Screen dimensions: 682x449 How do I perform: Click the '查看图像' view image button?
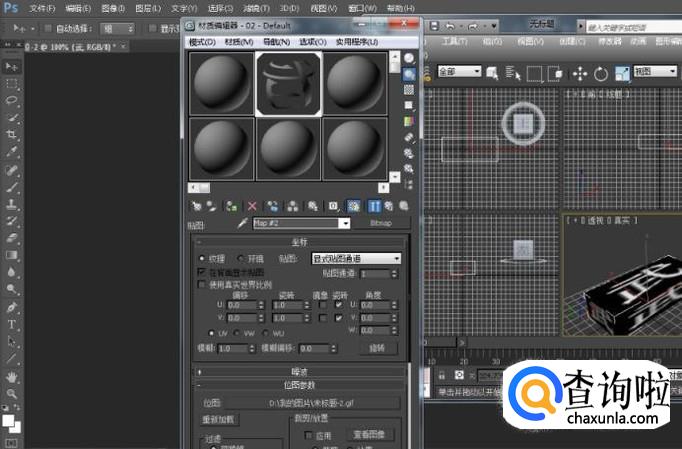click(x=372, y=435)
